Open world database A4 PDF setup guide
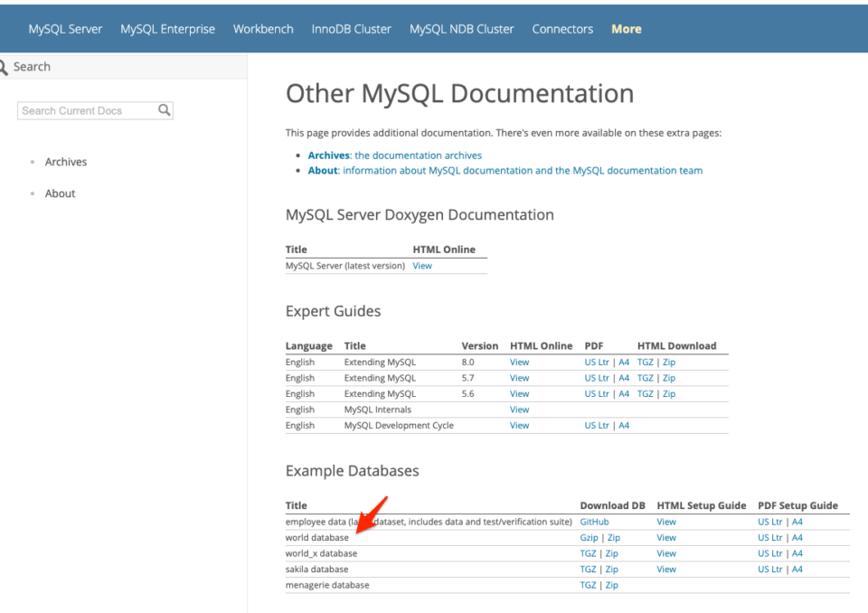 [x=797, y=538]
